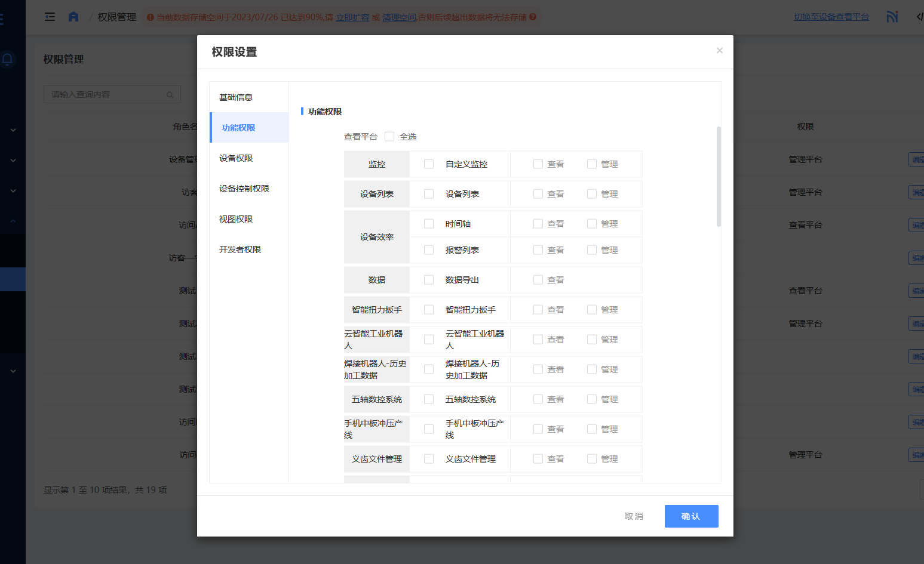Click the 立即扩容 link

point(352,17)
